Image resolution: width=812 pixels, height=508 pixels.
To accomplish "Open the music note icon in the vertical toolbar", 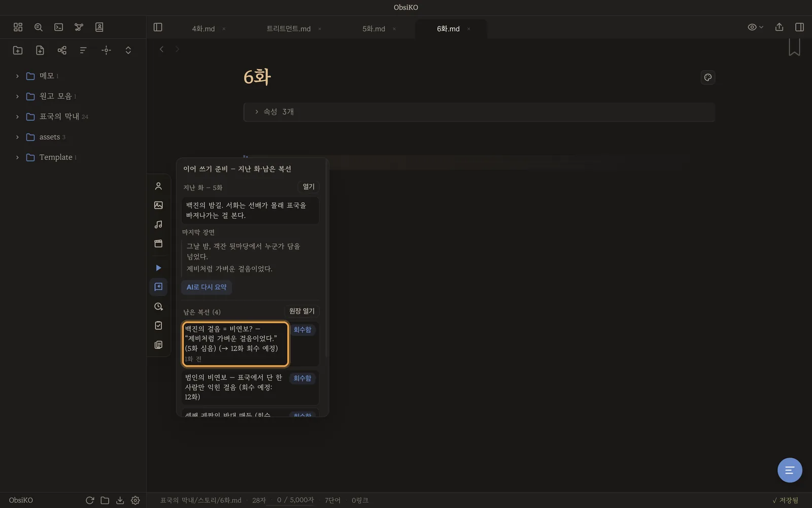I will click(x=158, y=225).
